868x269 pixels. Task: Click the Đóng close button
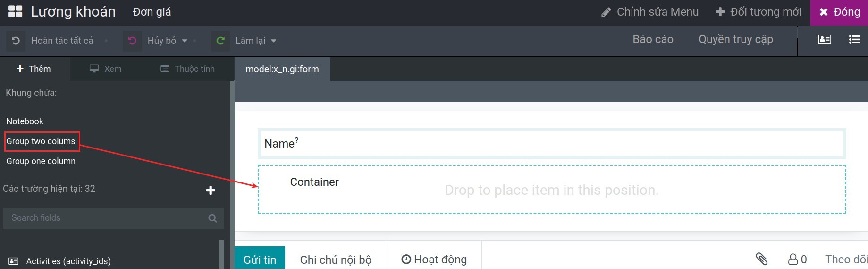(839, 12)
